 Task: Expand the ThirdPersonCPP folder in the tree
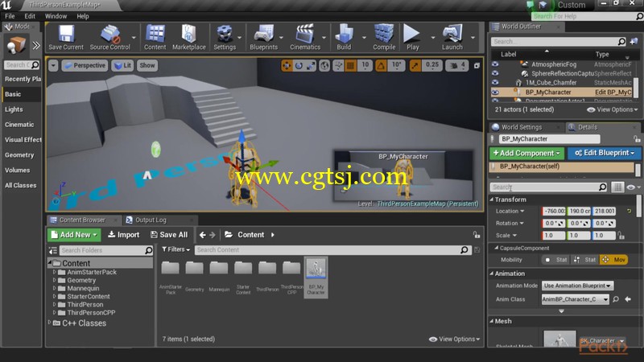[54, 312]
